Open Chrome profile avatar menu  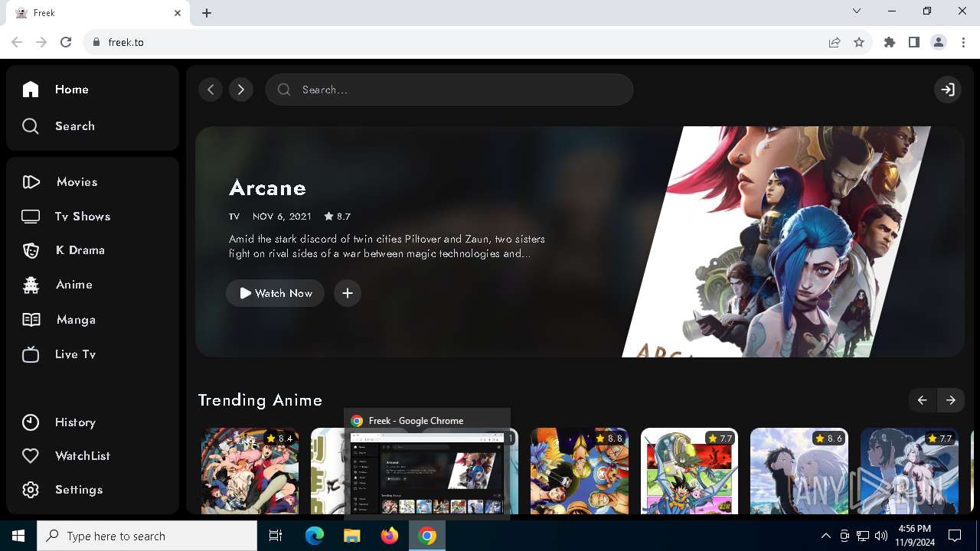939,42
